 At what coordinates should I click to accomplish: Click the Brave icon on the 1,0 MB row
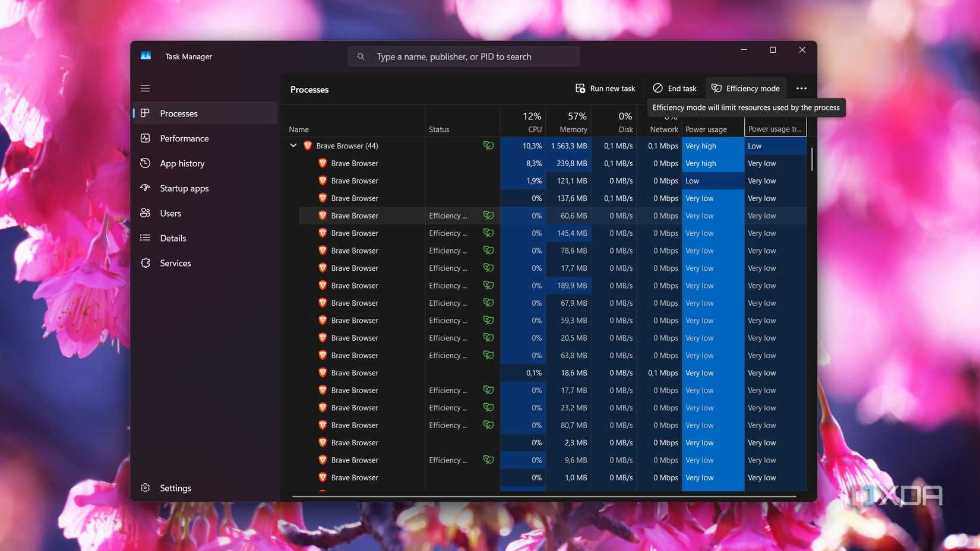tap(323, 477)
